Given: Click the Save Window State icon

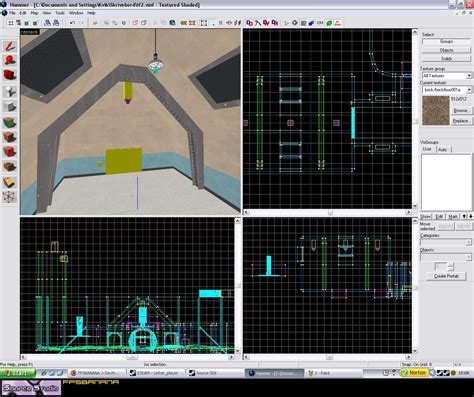Looking at the screenshot, I should pos(56,23).
